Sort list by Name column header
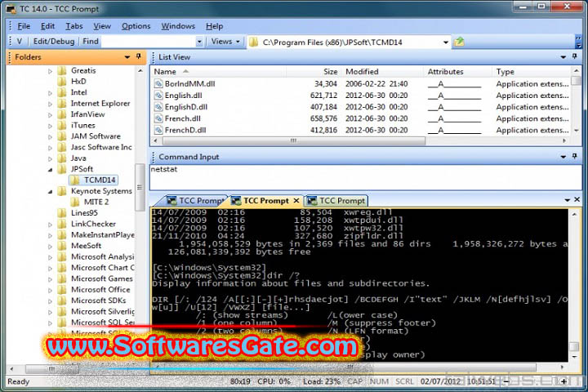 click(217, 71)
